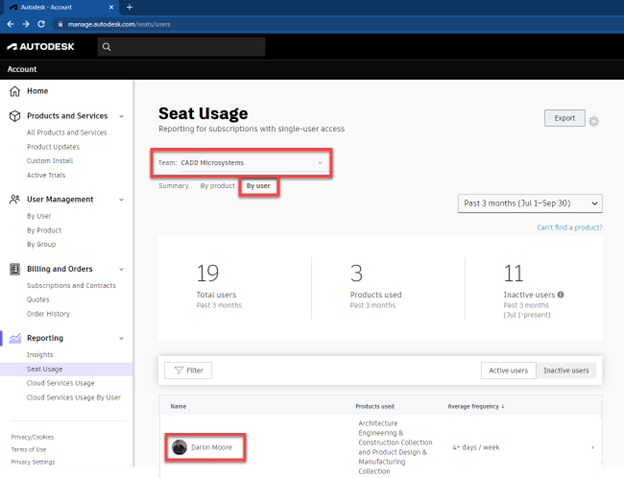Click the Name column header
Viewport: 624px width, 478px height.
(x=178, y=406)
